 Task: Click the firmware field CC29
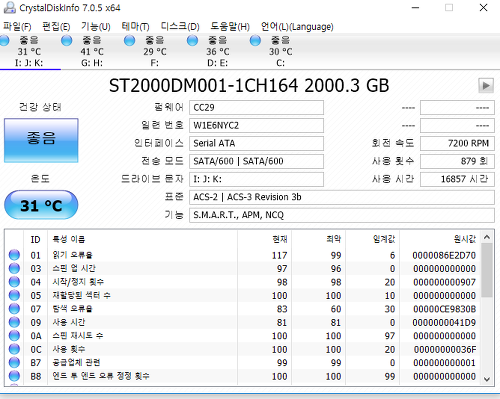256,108
